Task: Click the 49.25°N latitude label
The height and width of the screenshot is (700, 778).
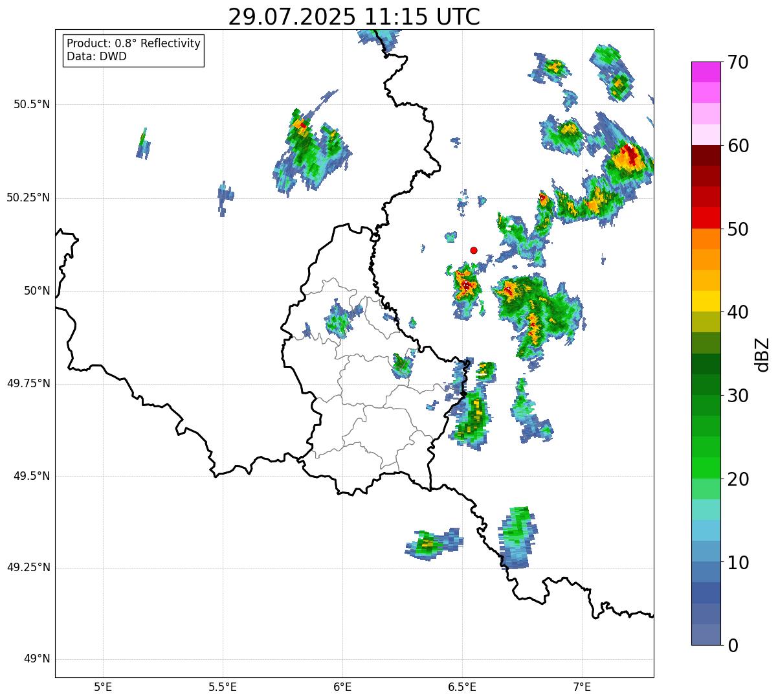Action: click(x=28, y=567)
